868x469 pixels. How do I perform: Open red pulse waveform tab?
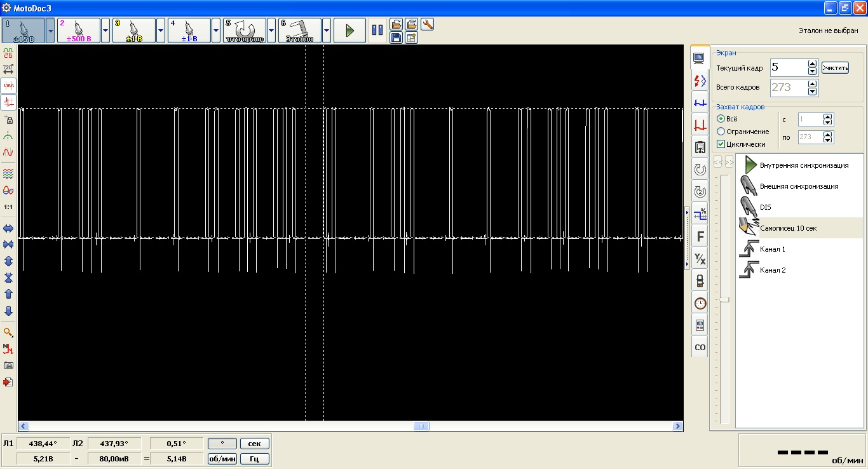[700, 125]
